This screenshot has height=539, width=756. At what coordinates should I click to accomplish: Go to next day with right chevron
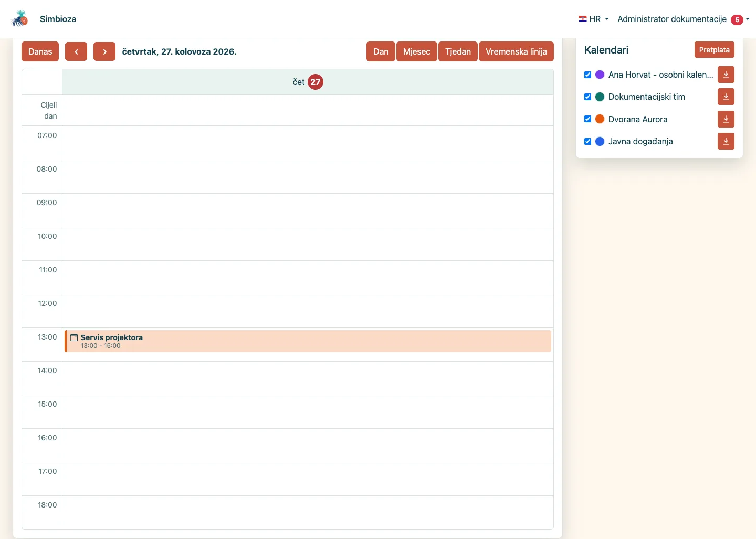(104, 51)
